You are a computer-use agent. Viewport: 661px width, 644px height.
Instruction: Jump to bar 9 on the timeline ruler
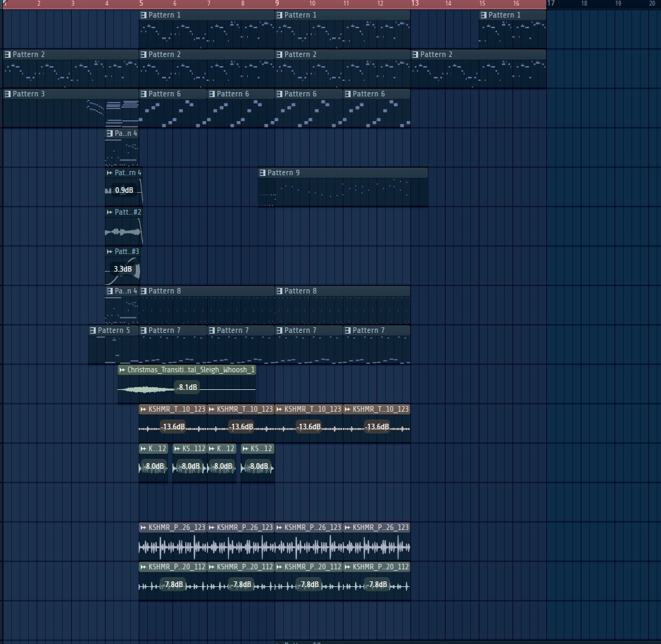(277, 4)
